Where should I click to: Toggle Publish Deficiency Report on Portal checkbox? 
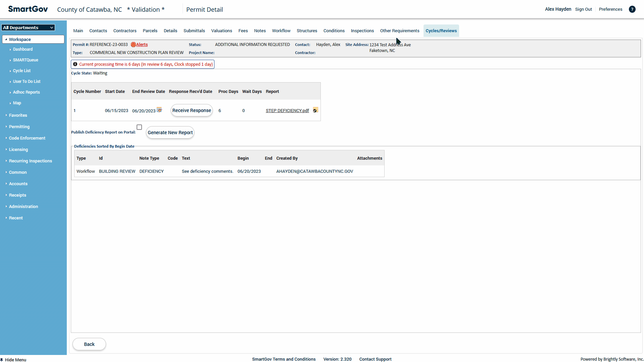pos(139,127)
